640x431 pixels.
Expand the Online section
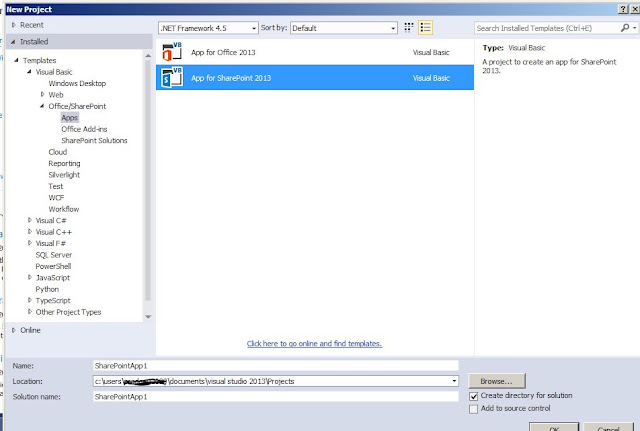tap(14, 330)
